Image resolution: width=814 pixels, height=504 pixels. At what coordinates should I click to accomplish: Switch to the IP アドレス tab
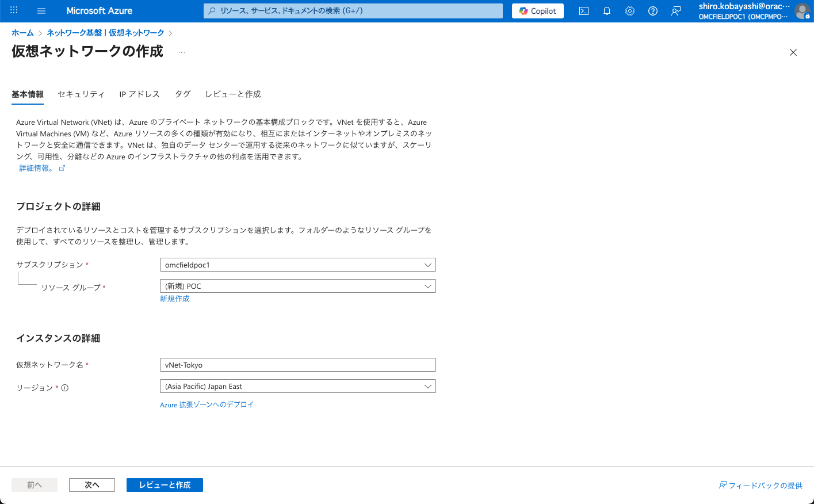pos(140,94)
